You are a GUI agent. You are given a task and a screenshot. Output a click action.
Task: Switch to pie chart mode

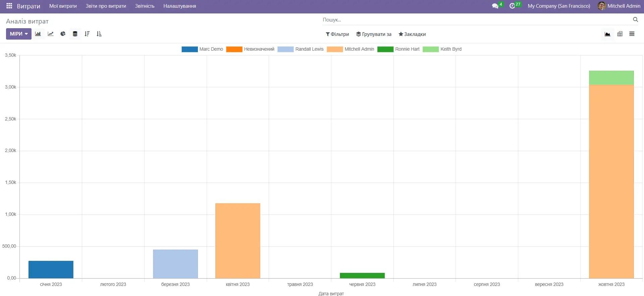coord(63,34)
